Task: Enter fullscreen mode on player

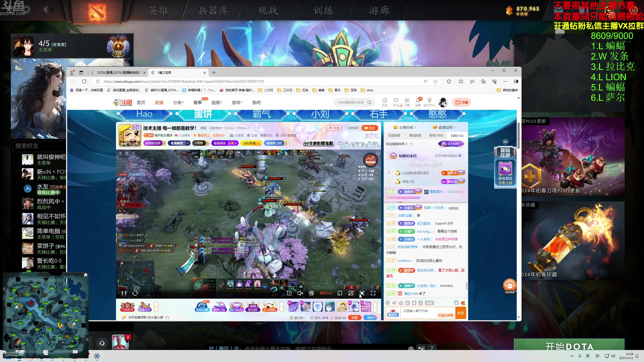Action: [x=373, y=293]
